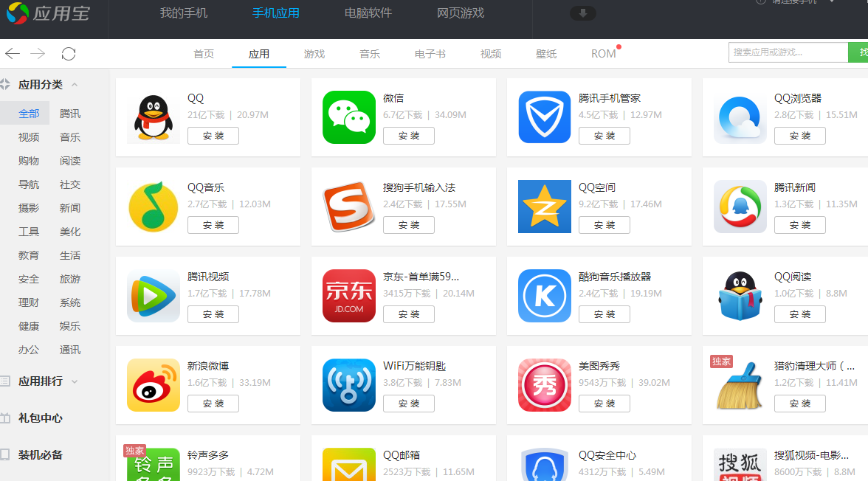Click the 铃声多多 app icon
Viewport: 868px width, 481px height.
154,464
